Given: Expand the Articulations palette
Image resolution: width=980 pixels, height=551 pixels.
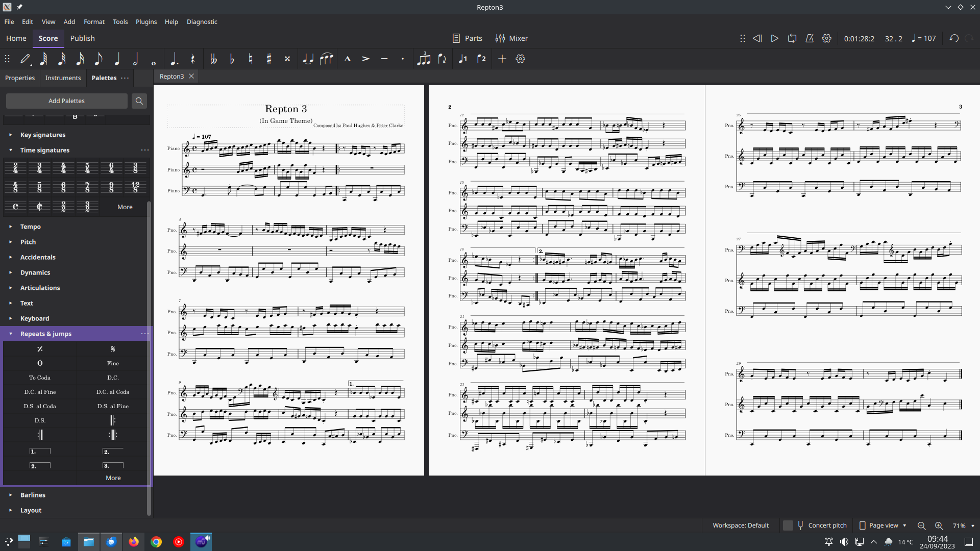Looking at the screenshot, I should (11, 288).
